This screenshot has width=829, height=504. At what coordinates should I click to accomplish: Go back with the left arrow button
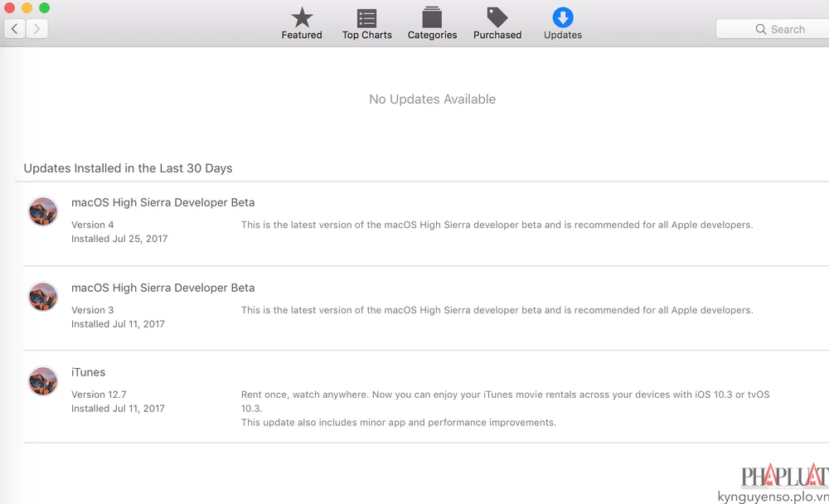(15, 29)
